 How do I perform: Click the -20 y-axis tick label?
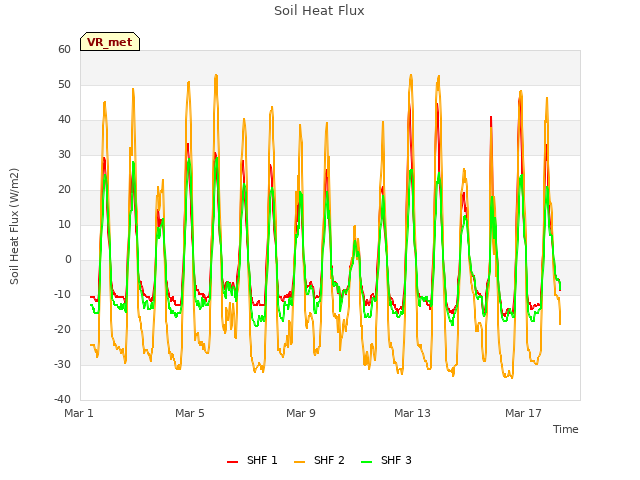62,329
